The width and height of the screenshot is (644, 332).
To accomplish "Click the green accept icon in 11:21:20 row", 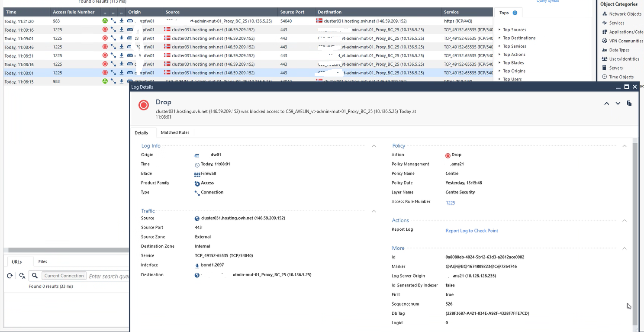I will tap(105, 21).
